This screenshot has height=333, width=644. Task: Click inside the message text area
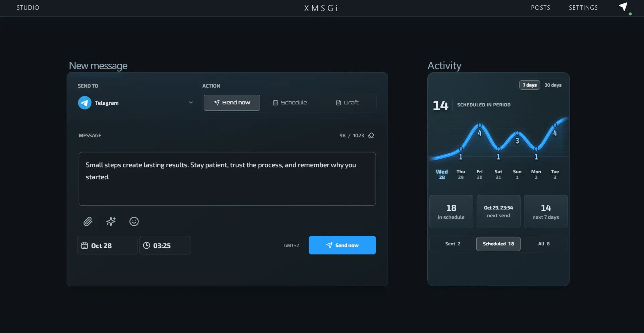point(227,179)
